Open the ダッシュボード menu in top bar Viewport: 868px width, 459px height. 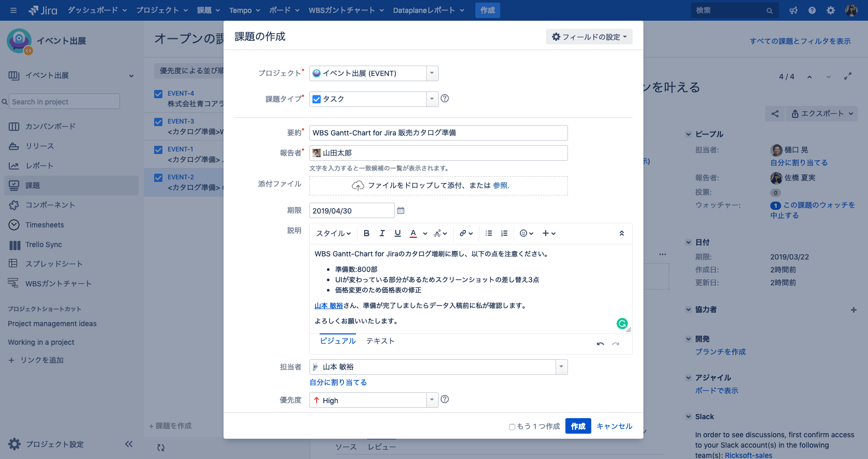point(97,10)
